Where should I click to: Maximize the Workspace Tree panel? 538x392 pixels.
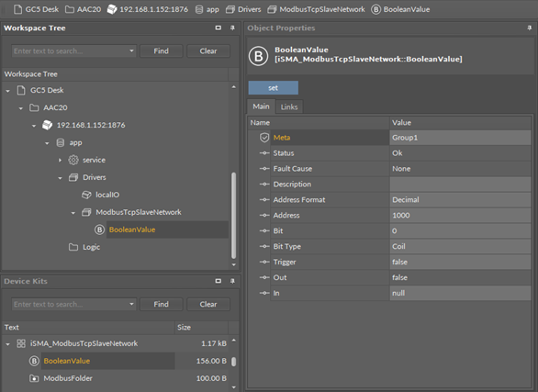pos(219,28)
